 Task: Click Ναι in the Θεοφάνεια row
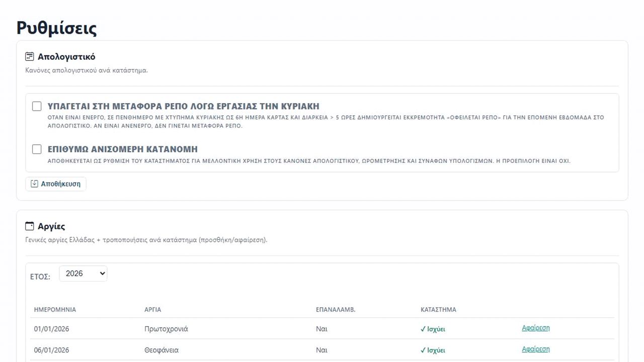tap(321, 350)
